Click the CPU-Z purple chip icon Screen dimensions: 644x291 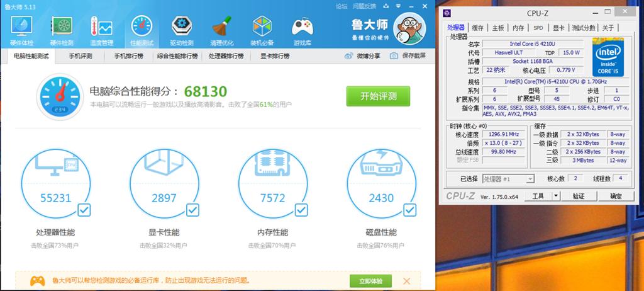point(447,13)
